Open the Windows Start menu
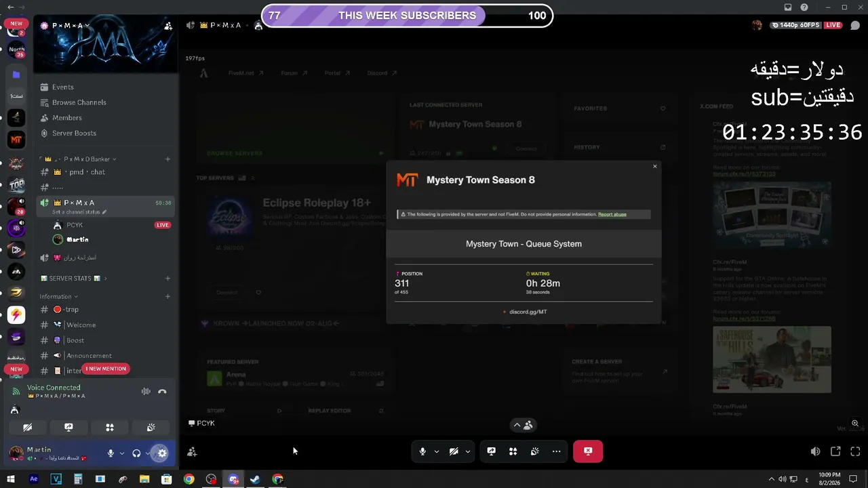The image size is (868, 488). (x=11, y=479)
